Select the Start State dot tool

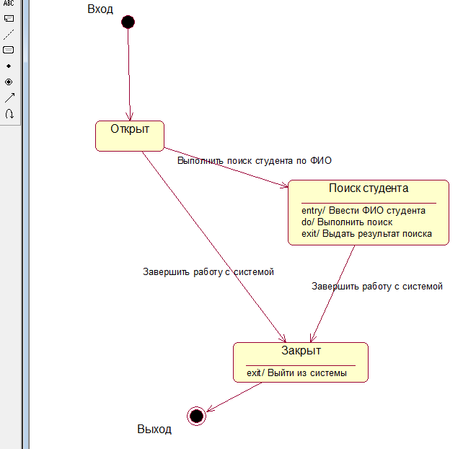9,66
